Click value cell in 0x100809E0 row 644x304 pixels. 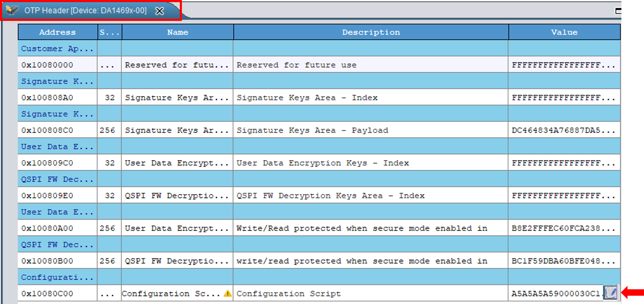(x=564, y=195)
